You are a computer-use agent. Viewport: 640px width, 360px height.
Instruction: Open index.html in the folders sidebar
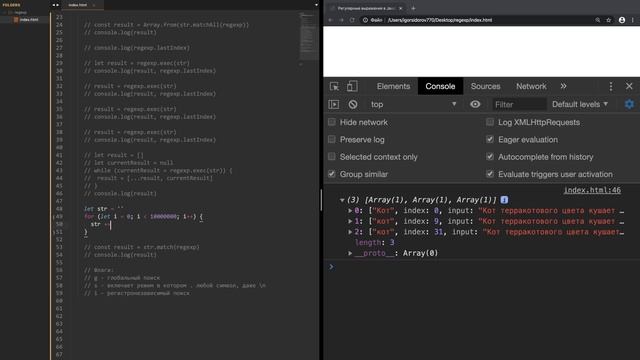[x=29, y=20]
